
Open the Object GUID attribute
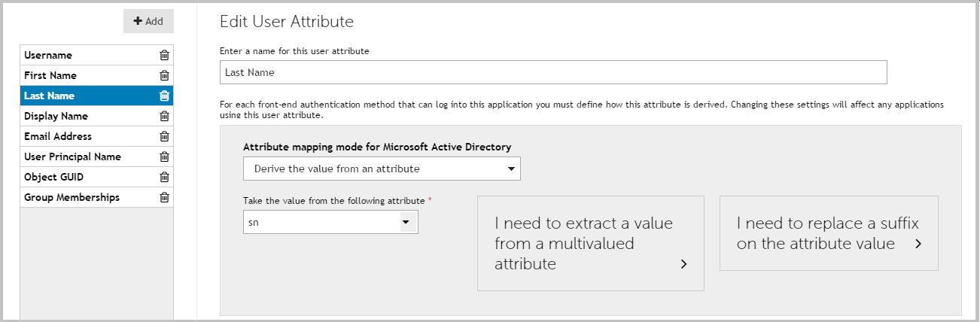(x=53, y=177)
